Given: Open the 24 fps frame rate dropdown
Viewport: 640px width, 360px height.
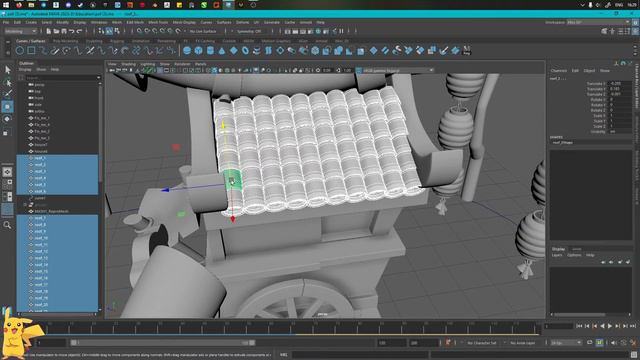Looking at the screenshot, I should click(x=566, y=343).
